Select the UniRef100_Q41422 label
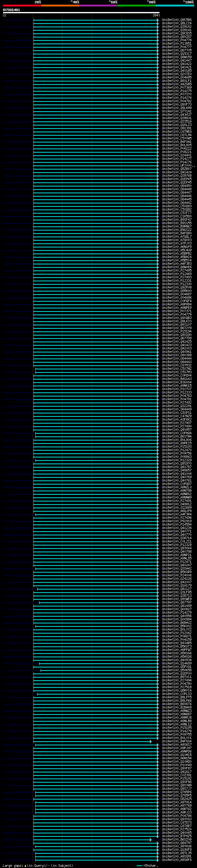 coord(177,64)
